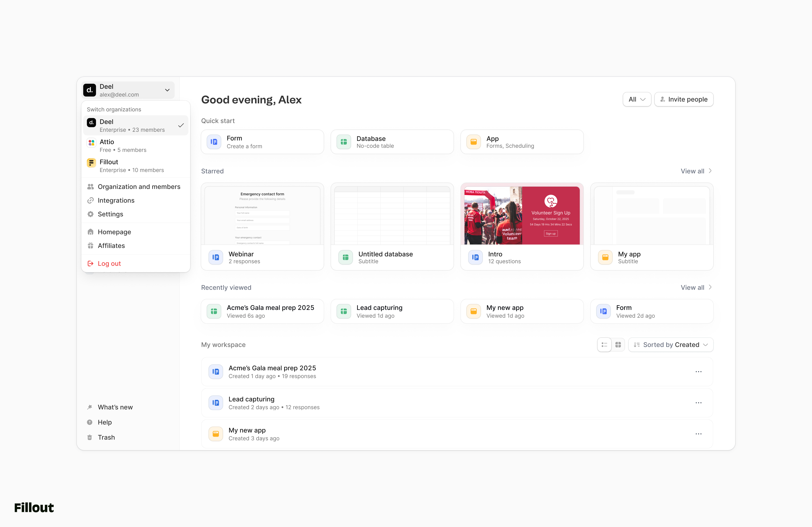Screen dimensions: 812x527
Task: Click the Deel logo in org switcher header
Action: click(x=89, y=90)
